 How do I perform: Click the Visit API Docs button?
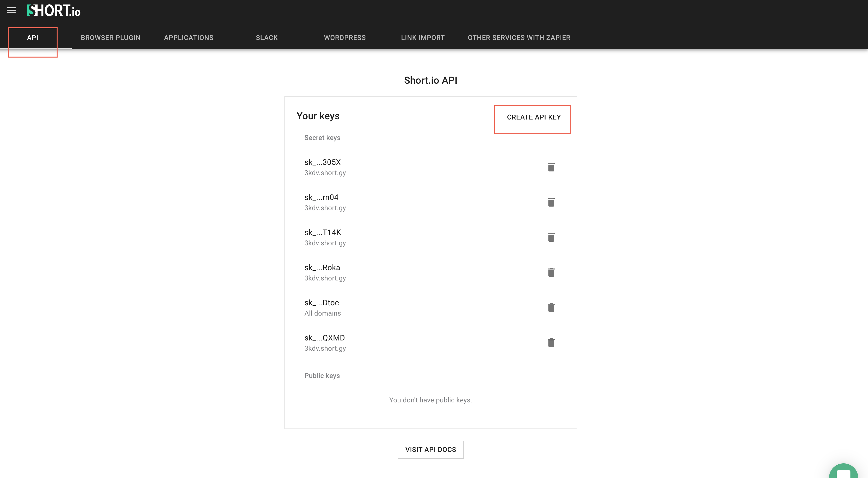tap(431, 450)
